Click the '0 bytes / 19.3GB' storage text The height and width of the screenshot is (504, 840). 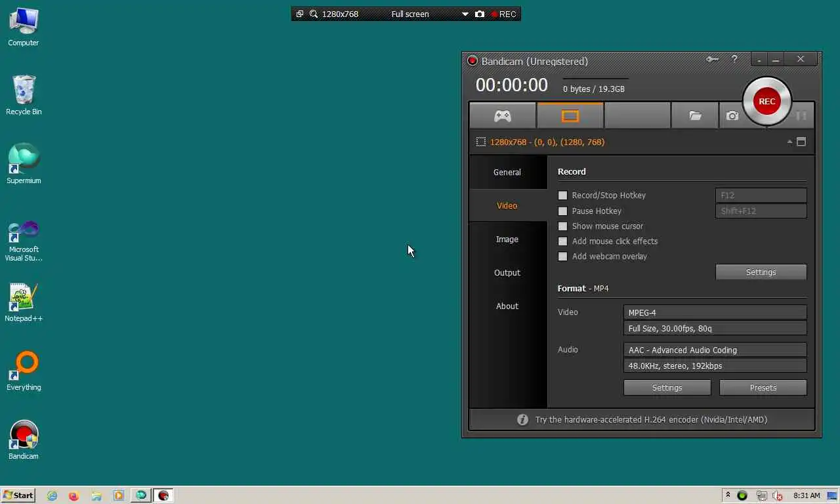point(593,89)
